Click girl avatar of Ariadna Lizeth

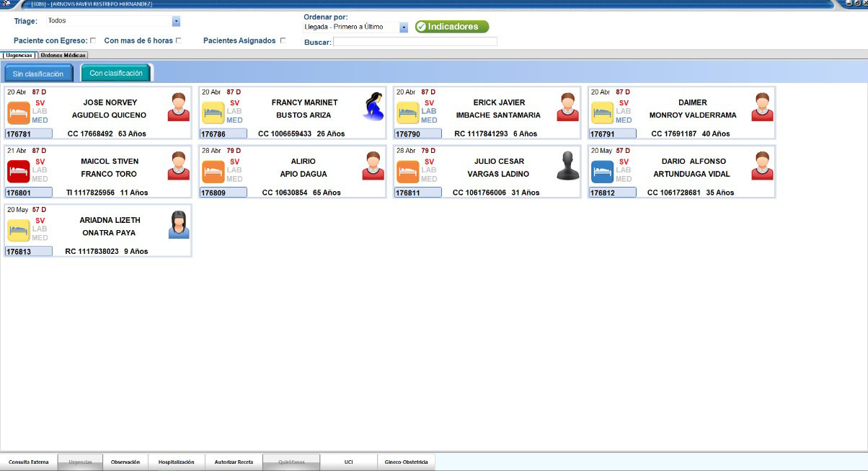tap(178, 225)
